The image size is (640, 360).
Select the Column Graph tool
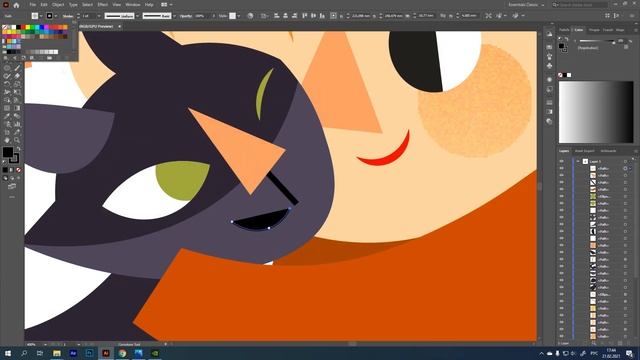click(x=17, y=124)
